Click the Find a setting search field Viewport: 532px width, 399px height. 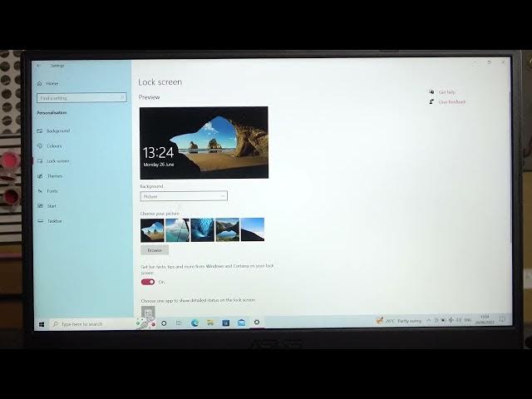(81, 98)
